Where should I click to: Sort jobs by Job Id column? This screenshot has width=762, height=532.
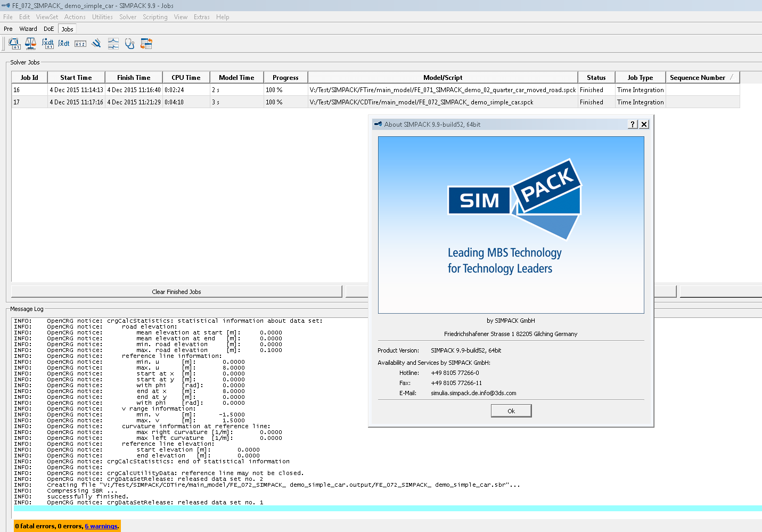click(x=29, y=77)
